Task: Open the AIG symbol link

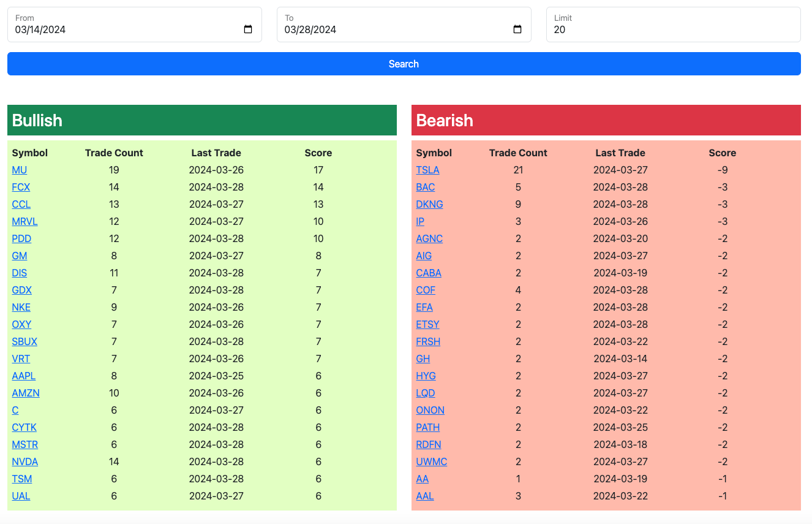Action: point(424,256)
